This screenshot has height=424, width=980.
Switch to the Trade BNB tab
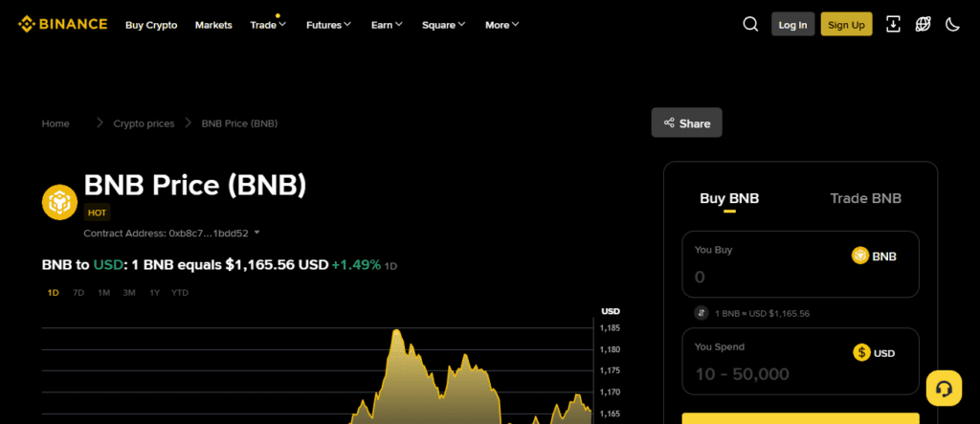[x=865, y=198]
